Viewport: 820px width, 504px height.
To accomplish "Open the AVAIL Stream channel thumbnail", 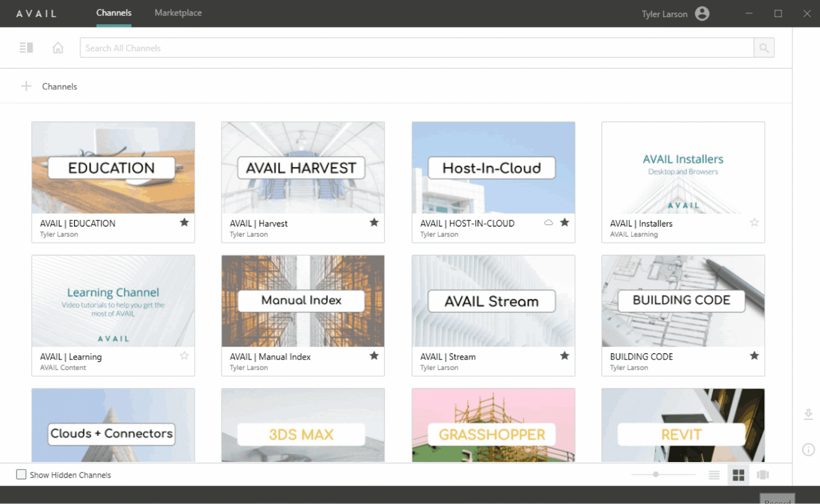I will point(494,301).
